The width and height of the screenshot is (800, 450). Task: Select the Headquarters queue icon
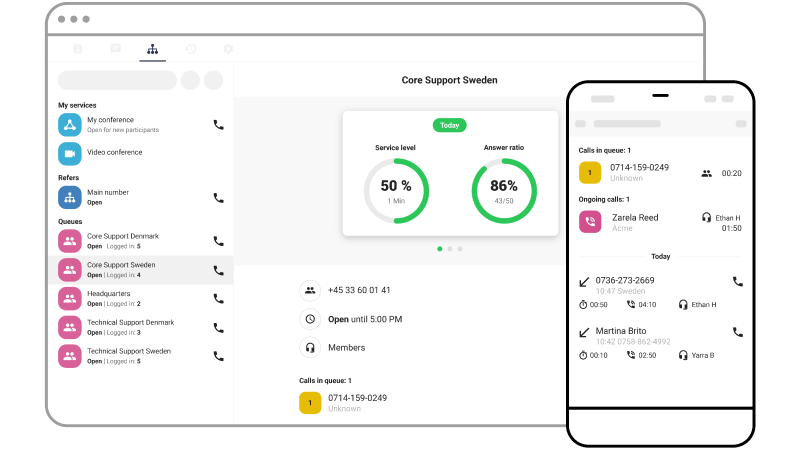pyautogui.click(x=69, y=298)
